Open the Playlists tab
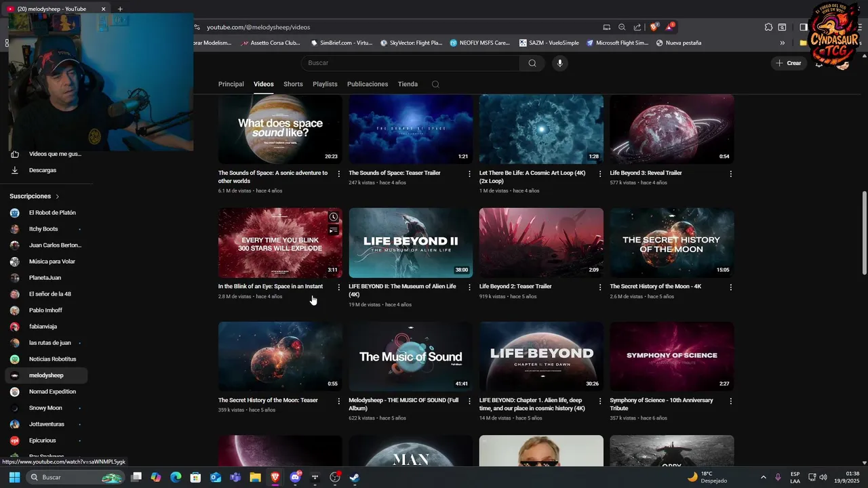The width and height of the screenshot is (868, 488). click(x=325, y=85)
